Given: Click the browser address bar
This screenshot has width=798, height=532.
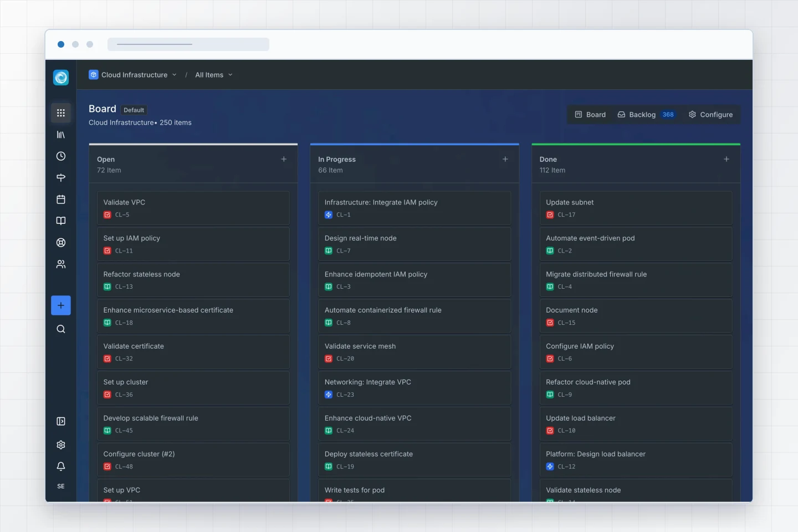Looking at the screenshot, I should coord(188,44).
